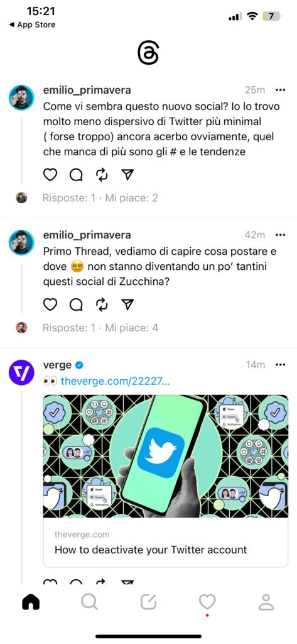
Task: Like the post about the new social network
Action: [50, 175]
